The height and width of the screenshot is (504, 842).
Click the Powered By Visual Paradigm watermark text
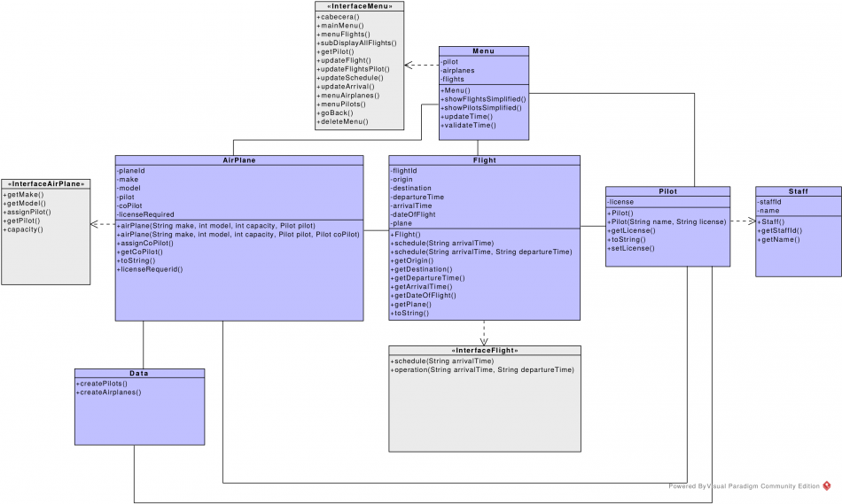(744, 486)
